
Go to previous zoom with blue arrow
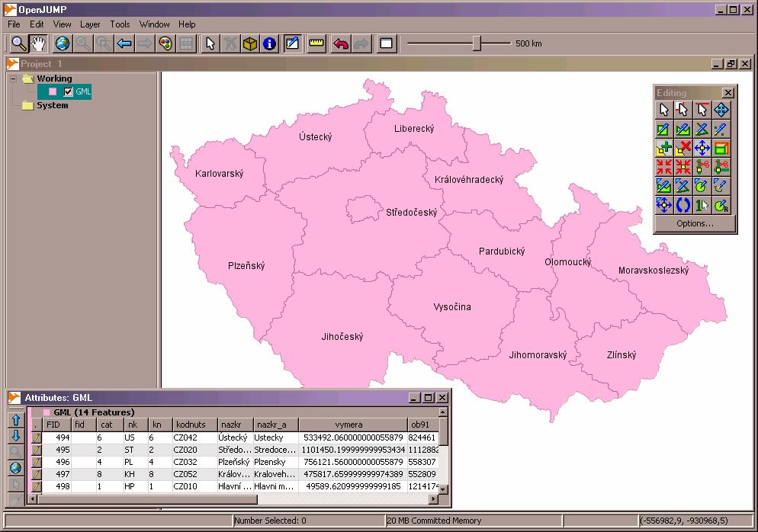click(x=124, y=43)
